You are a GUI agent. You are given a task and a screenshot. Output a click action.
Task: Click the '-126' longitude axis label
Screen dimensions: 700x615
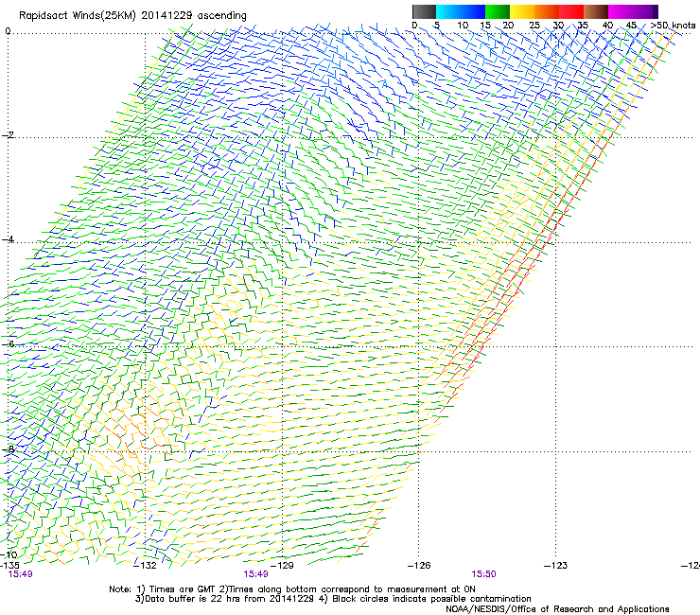(x=419, y=566)
